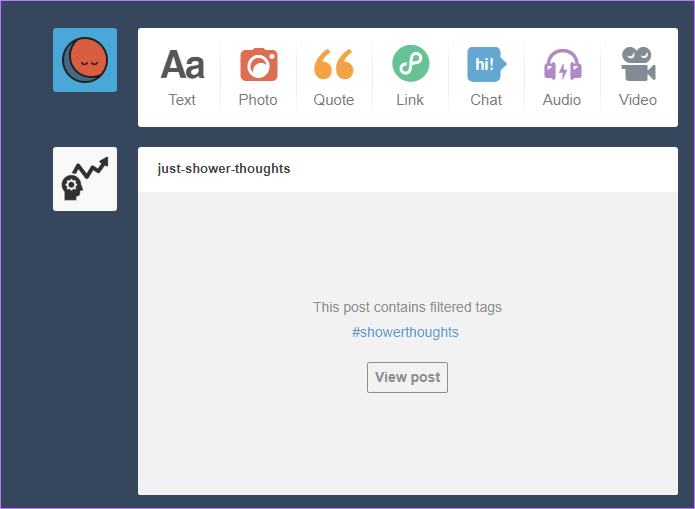Click the green Link icon
This screenshot has height=509, width=695.
410,63
